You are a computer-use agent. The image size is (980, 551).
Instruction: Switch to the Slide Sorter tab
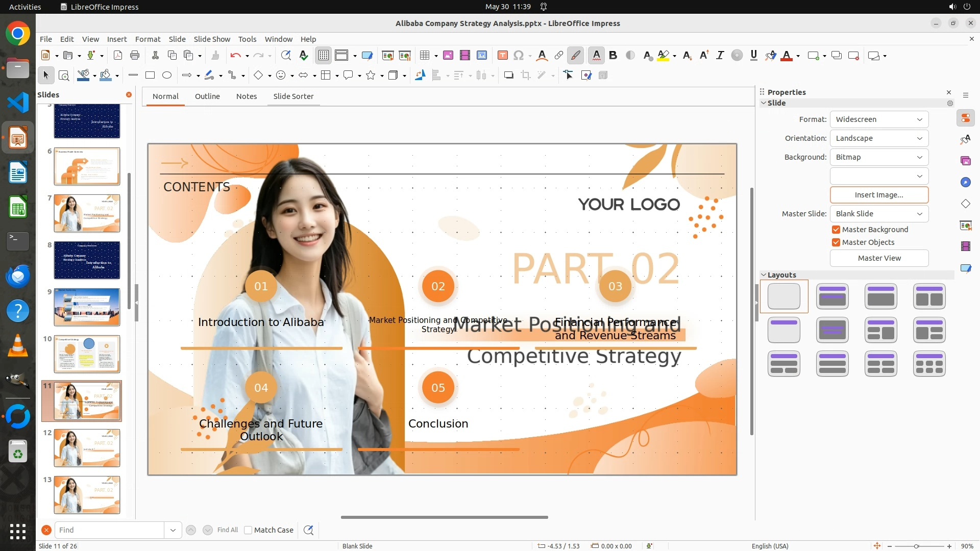(x=293, y=96)
